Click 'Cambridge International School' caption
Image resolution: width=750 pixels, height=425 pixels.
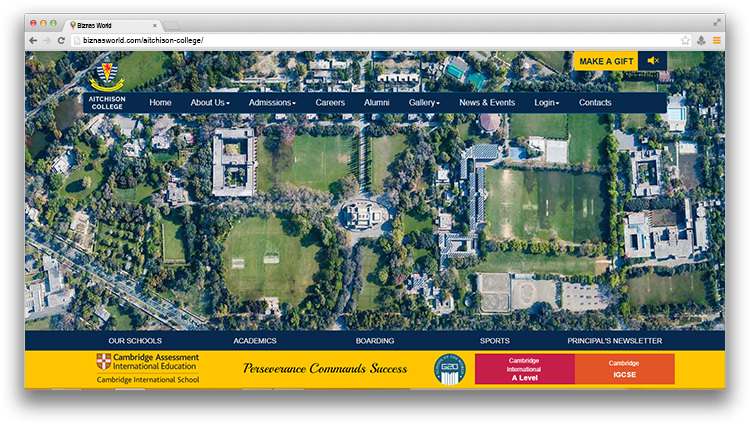tap(148, 380)
